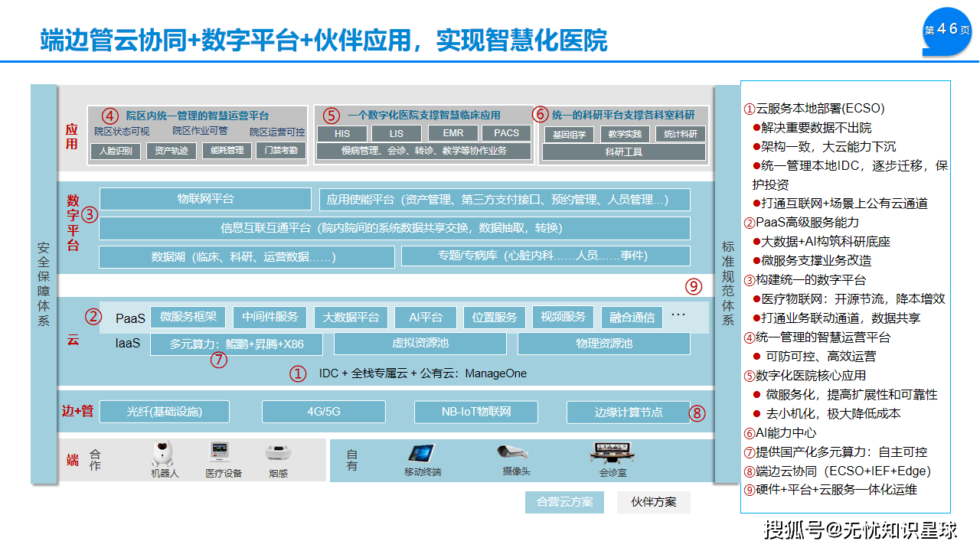Select the 安全保障体系 vertical bar

tap(44, 283)
